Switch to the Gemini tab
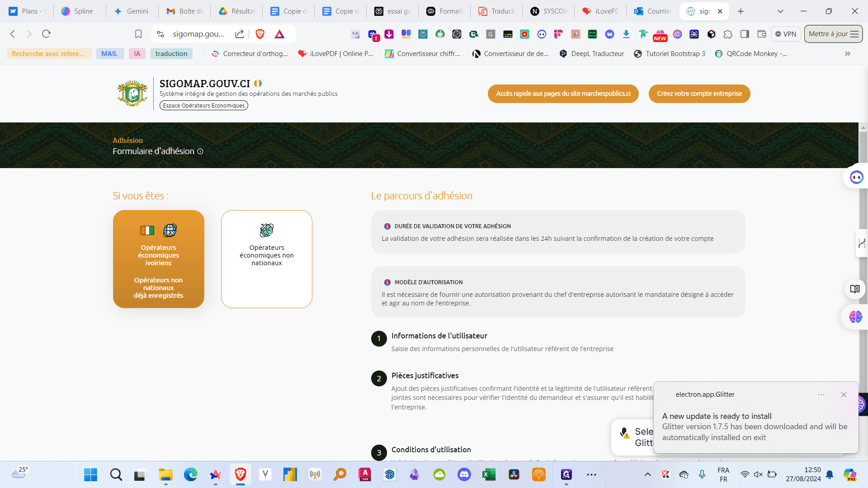The width and height of the screenshot is (868, 488). click(x=132, y=11)
